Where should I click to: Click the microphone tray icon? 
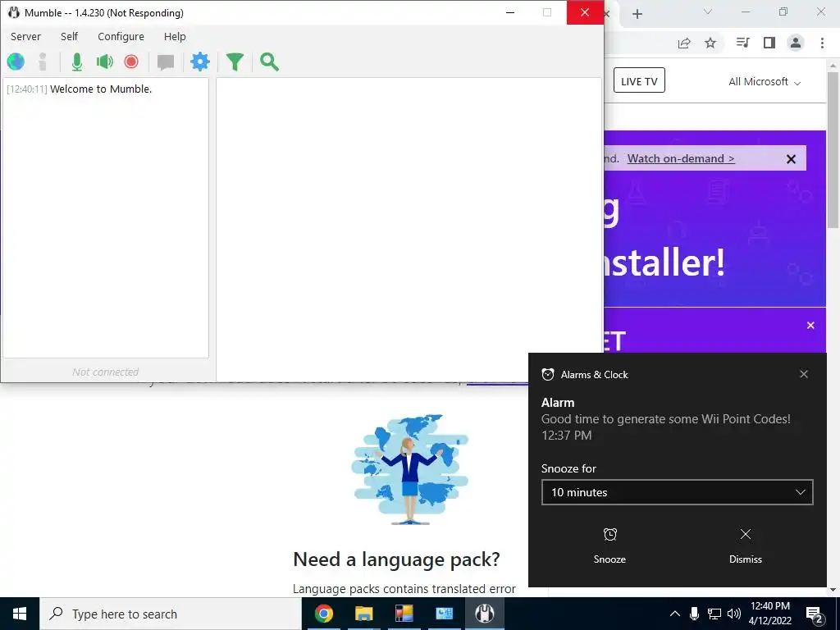(694, 614)
